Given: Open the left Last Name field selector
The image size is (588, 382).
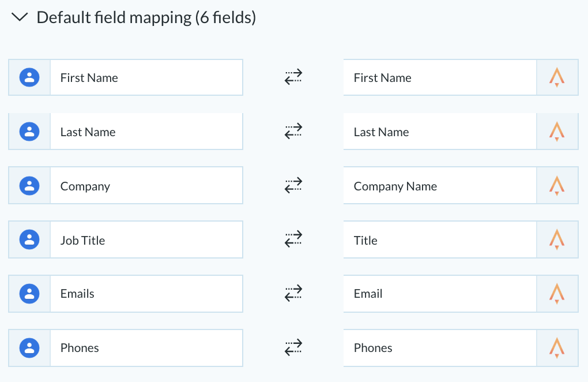Looking at the screenshot, I should point(146,132).
